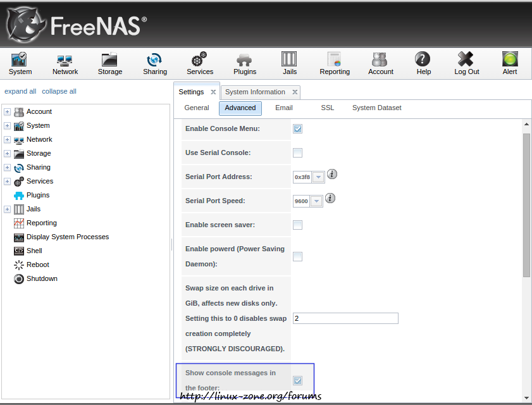532x405 pixels.
Task: Click the expand all link
Action: (20, 91)
